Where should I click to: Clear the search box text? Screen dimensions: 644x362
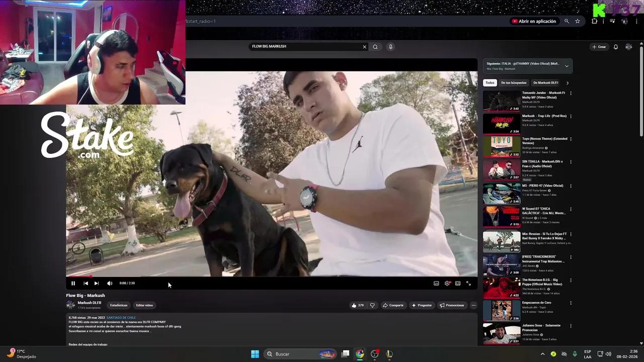pyautogui.click(x=365, y=47)
